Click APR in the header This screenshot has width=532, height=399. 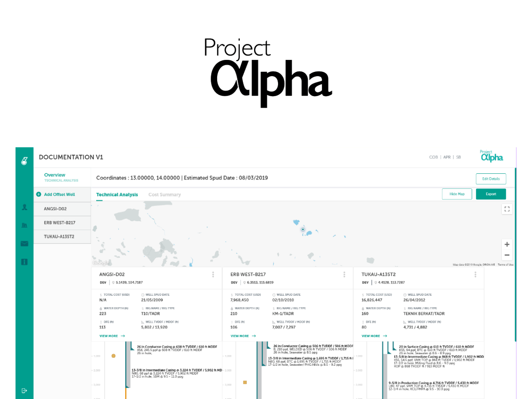click(447, 157)
